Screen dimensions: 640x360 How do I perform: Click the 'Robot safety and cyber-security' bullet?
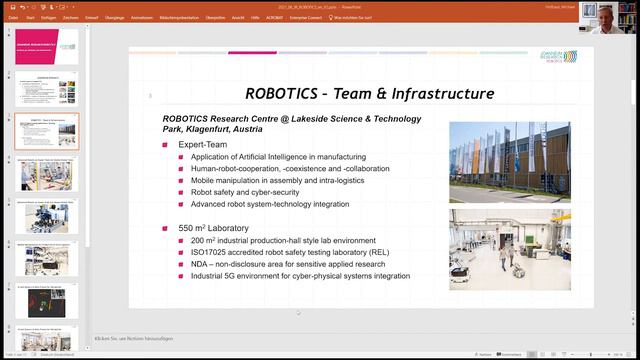[x=245, y=192]
